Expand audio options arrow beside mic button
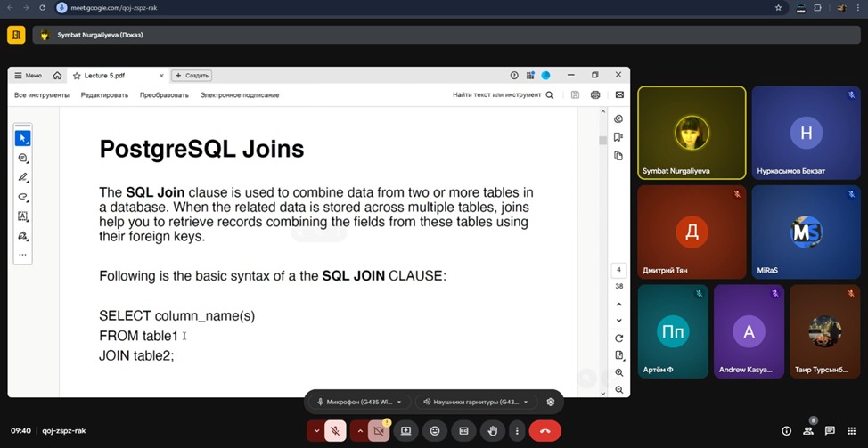This screenshot has height=448, width=868. pos(315,431)
